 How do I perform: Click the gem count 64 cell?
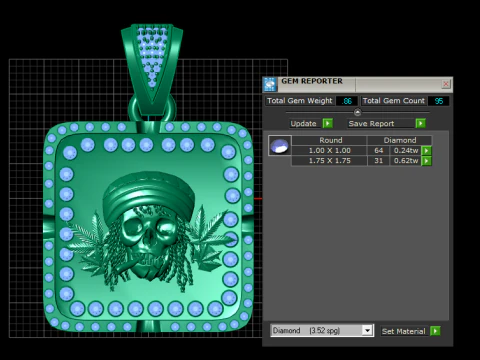tap(378, 151)
